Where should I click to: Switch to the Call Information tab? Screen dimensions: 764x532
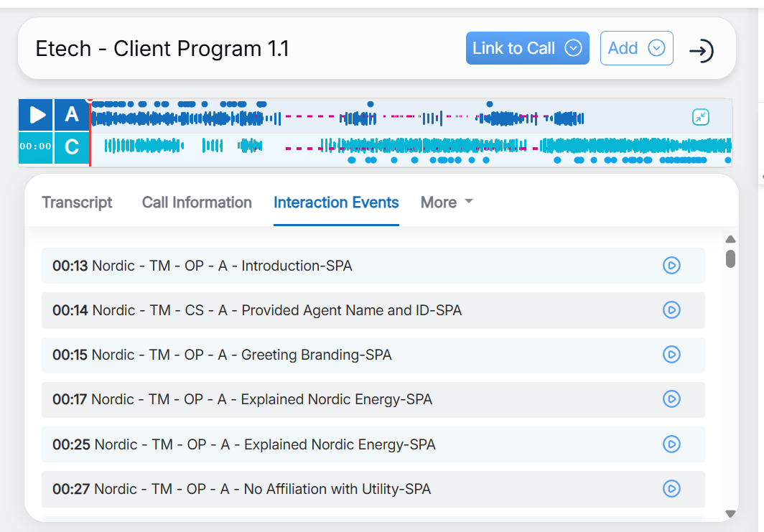tap(197, 202)
